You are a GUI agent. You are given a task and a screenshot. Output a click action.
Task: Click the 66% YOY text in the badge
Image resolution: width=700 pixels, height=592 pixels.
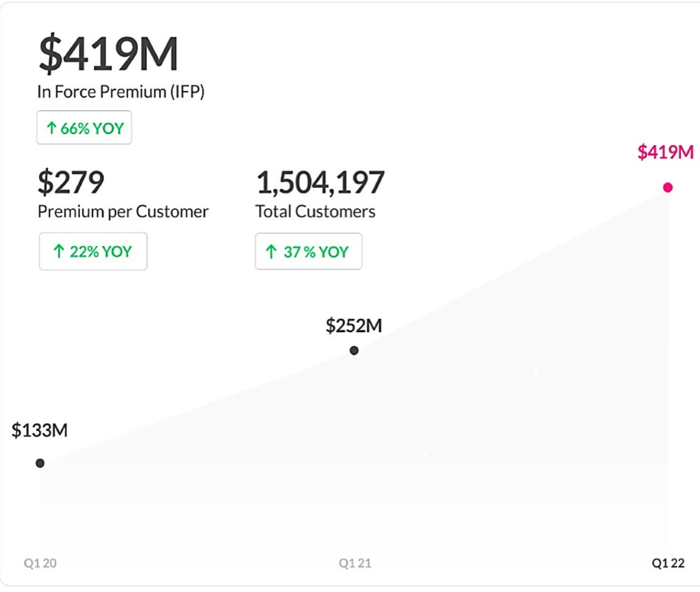click(x=92, y=128)
